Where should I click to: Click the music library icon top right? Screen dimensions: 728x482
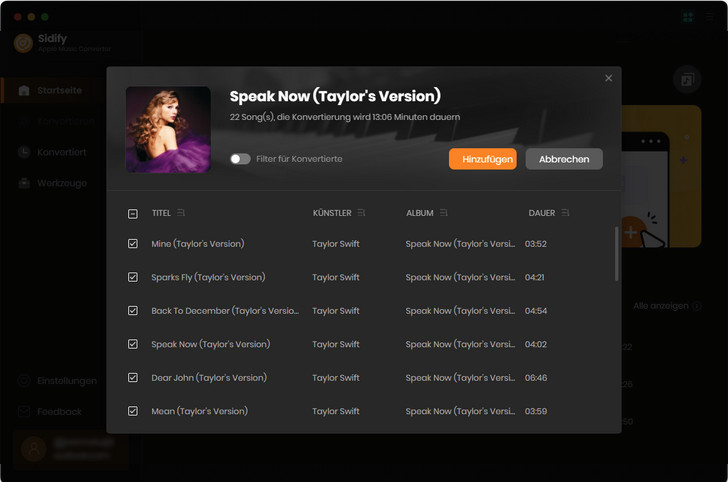[687, 80]
